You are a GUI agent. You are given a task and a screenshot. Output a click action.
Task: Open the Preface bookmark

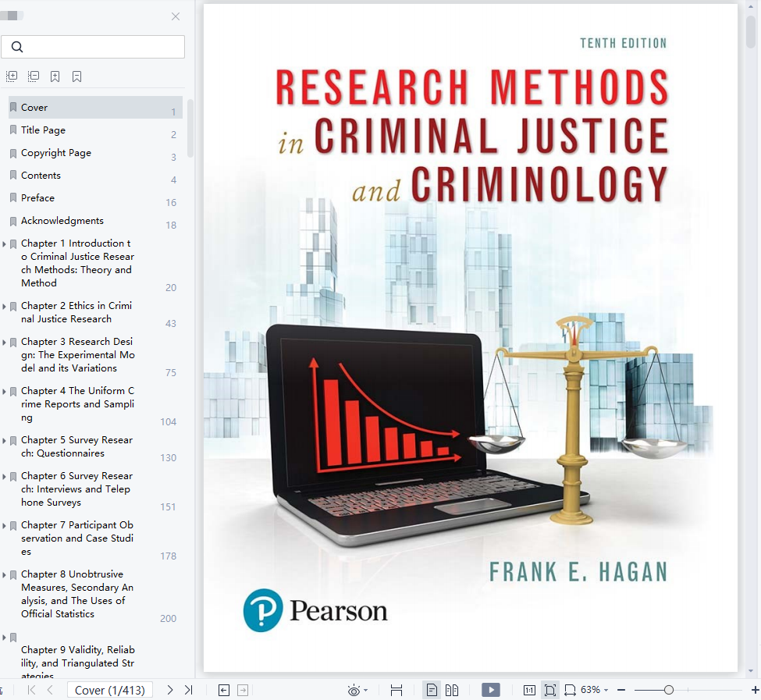[x=38, y=198]
